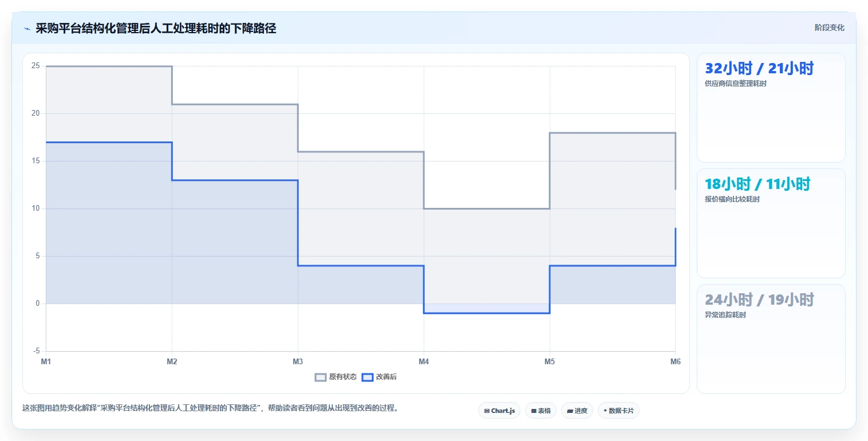Click the M3 x-axis label
The width and height of the screenshot is (868, 441).
coord(298,362)
